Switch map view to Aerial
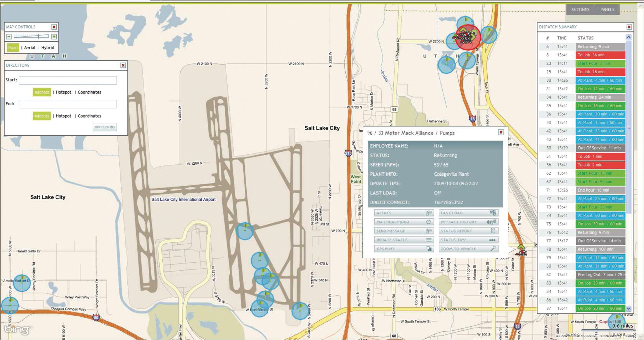This screenshot has width=644, height=340. coord(30,48)
